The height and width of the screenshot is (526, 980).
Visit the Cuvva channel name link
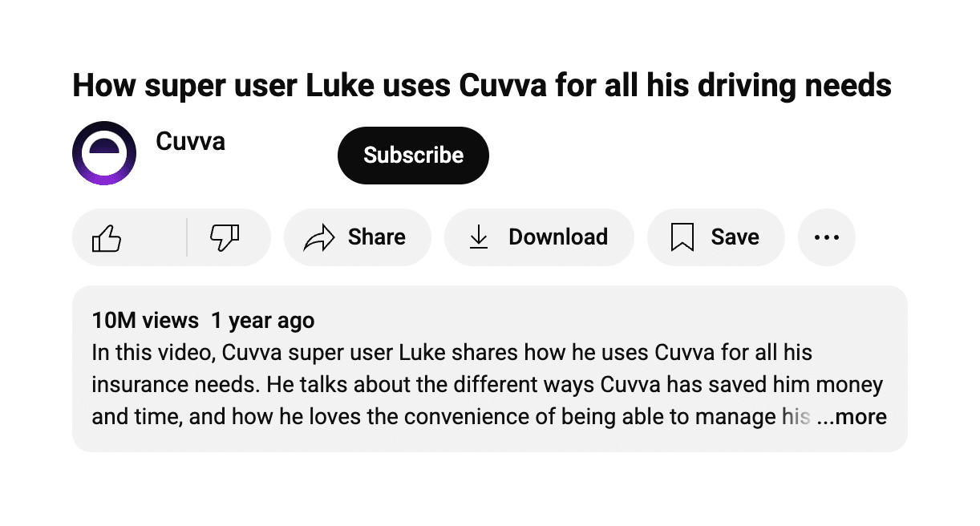(x=190, y=142)
